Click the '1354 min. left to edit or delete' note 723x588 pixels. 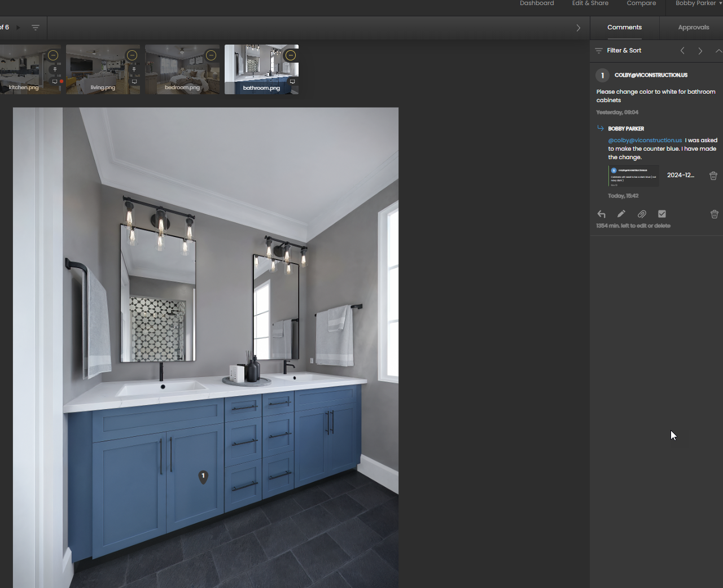click(633, 226)
